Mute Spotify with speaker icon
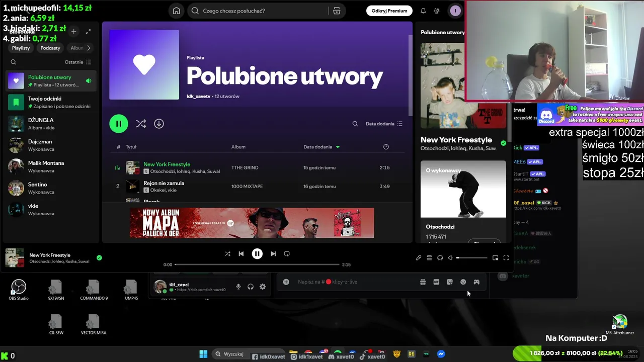This screenshot has width=644, height=362. 451,258
